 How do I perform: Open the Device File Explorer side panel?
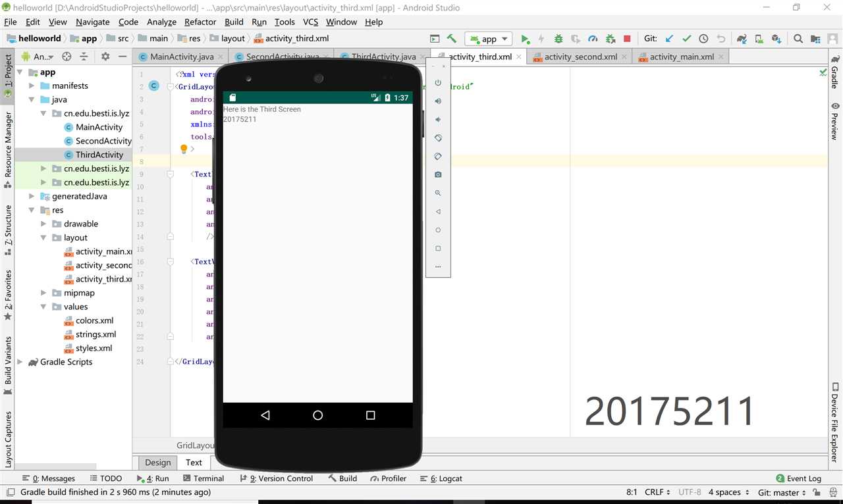coord(835,422)
